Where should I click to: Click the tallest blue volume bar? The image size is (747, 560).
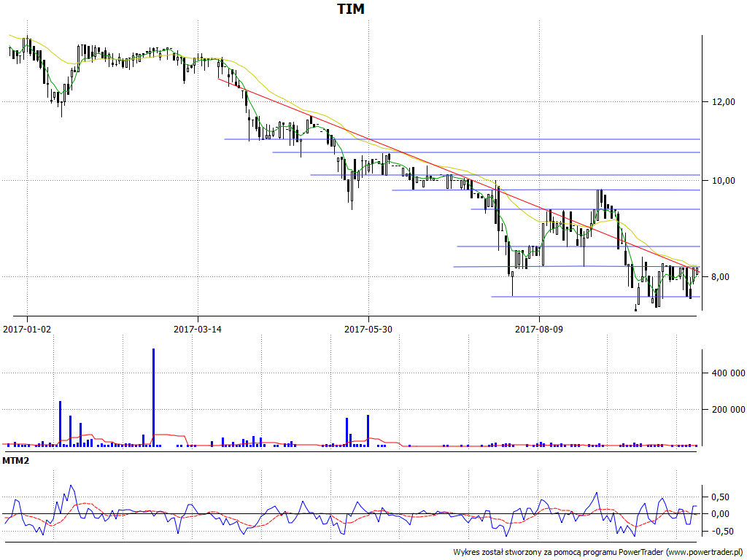pos(153,397)
